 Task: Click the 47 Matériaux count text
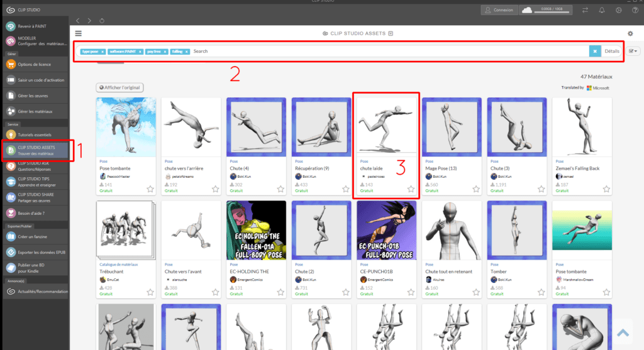(596, 77)
